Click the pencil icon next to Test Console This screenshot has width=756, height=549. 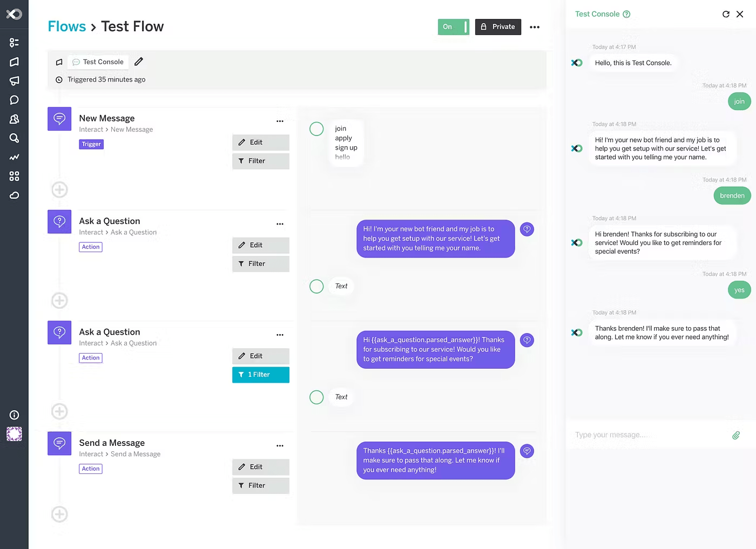pyautogui.click(x=139, y=62)
